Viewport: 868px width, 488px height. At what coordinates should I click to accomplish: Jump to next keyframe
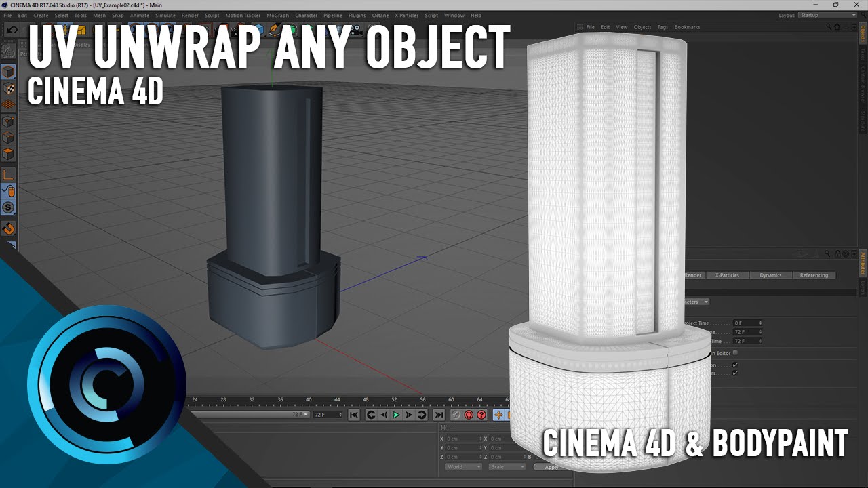(422, 415)
